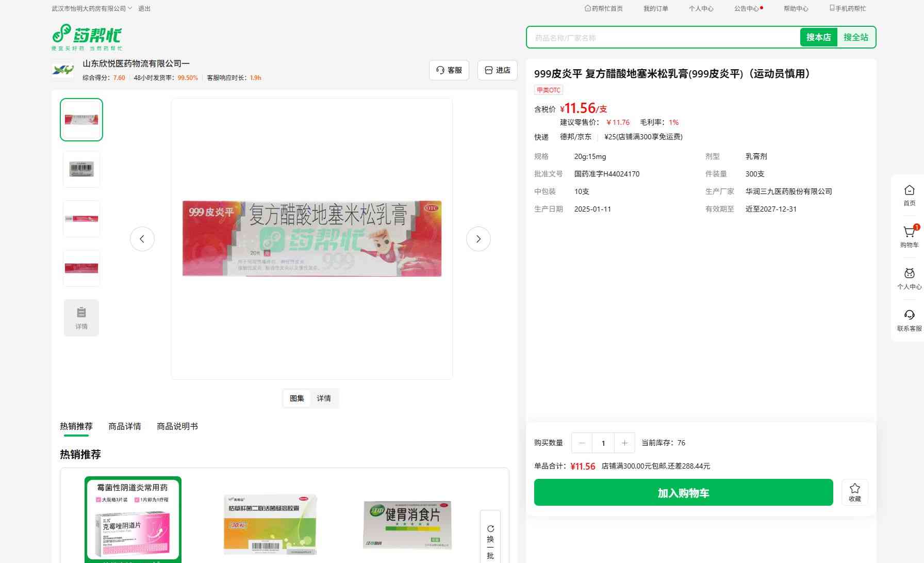Switch to 商品说明书 tab
This screenshot has height=563, width=924.
point(177,426)
